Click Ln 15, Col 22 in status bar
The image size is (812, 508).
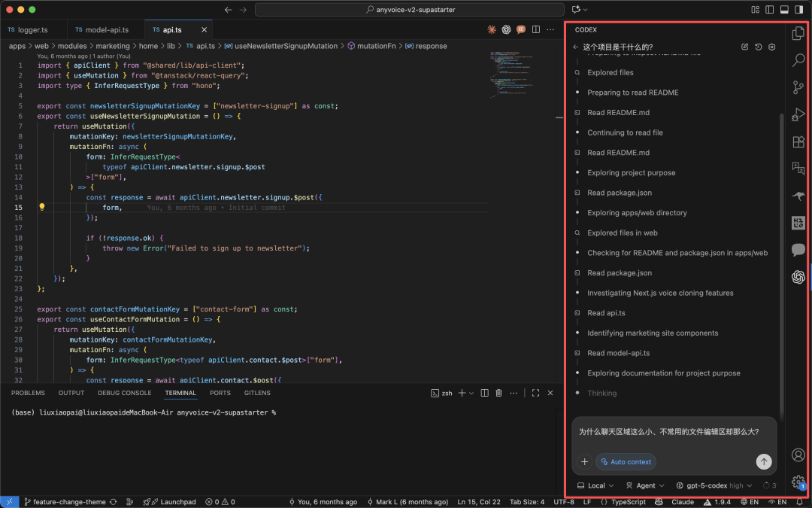pyautogui.click(x=479, y=501)
